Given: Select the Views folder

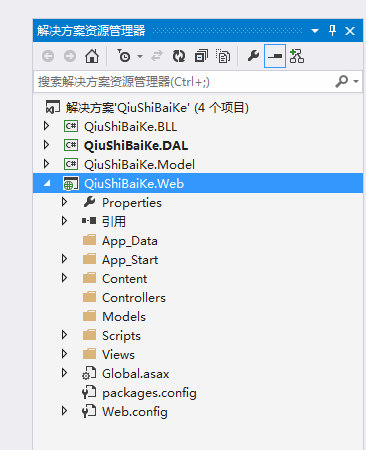Looking at the screenshot, I should (x=118, y=355).
